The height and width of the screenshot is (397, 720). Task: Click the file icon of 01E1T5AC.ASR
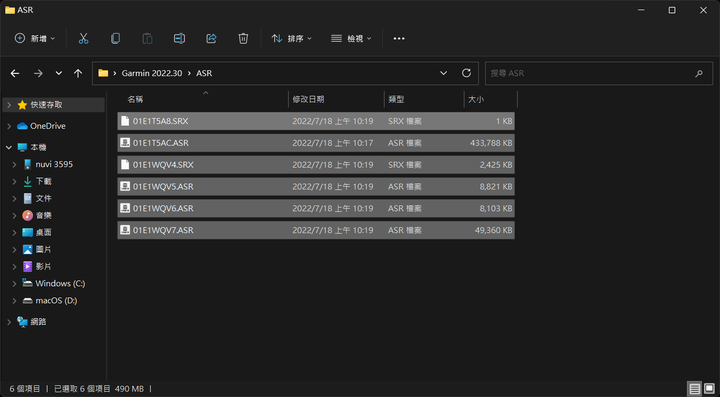coord(125,143)
